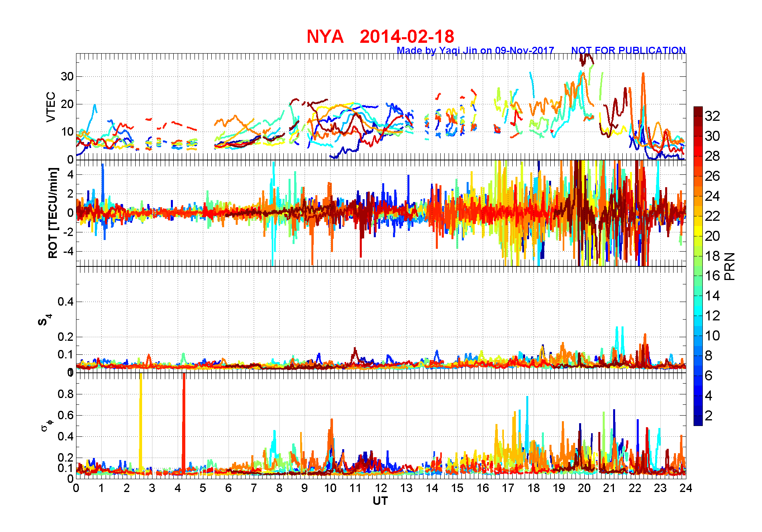Click the PRN colorbar tick label 6
The width and height of the screenshot is (762, 532).
709,376
